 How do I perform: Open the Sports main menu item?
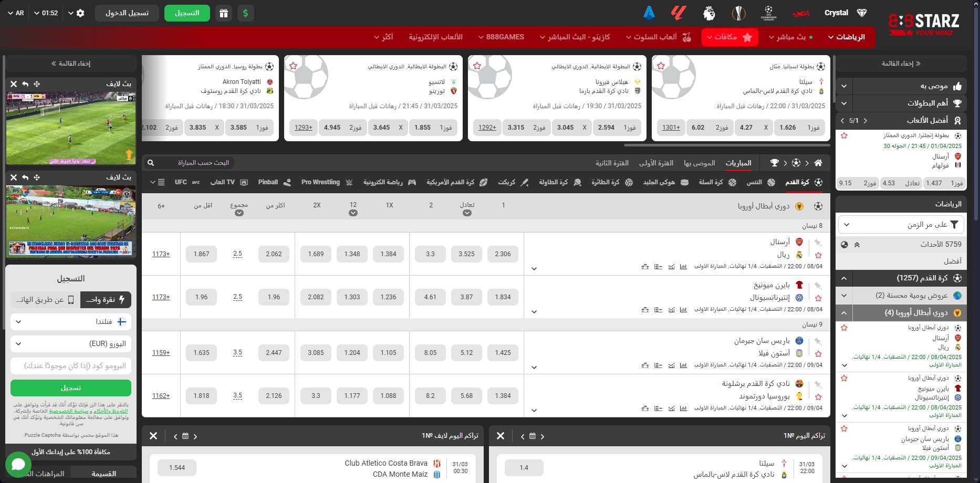tap(846, 37)
